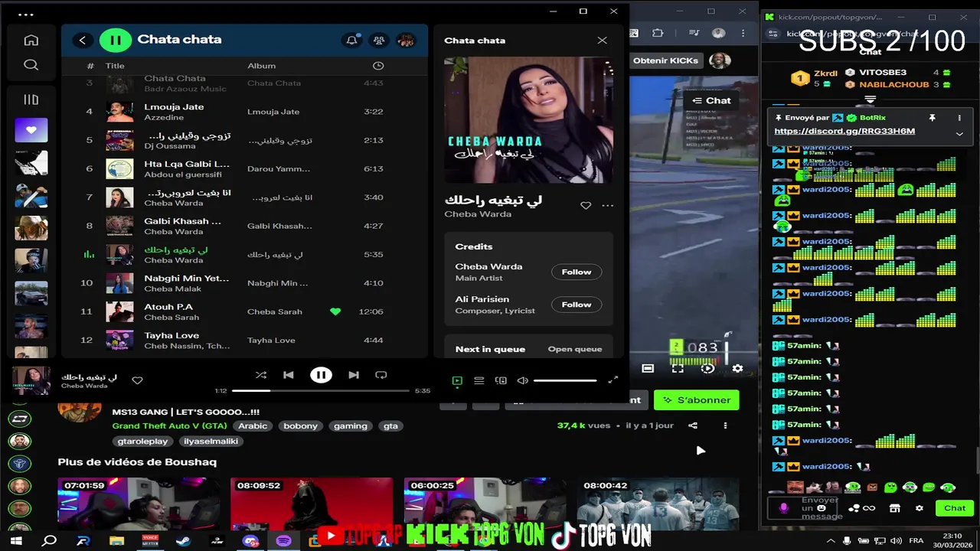Select track Tayha Love
Screen dimensions: 980x551
244,341
